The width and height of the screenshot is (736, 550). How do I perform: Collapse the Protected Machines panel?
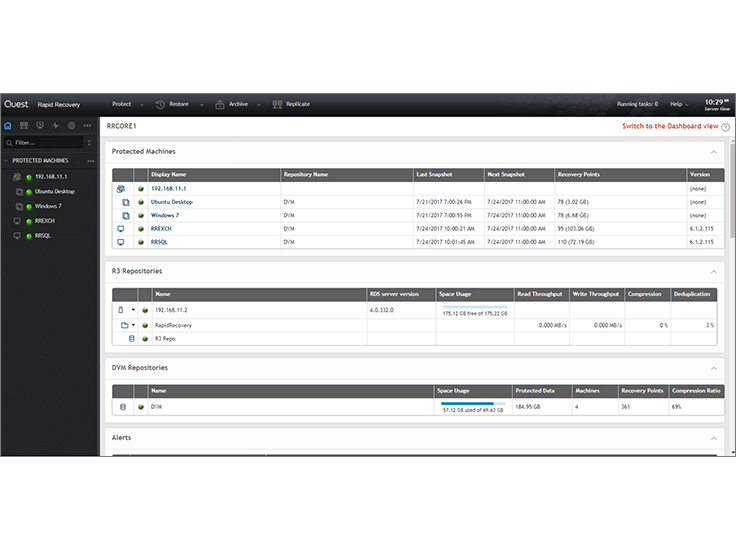click(713, 152)
